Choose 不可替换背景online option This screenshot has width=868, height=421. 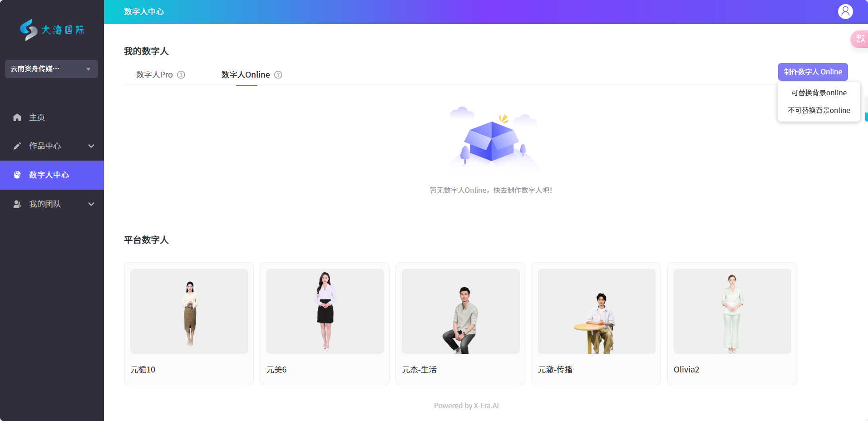819,110
